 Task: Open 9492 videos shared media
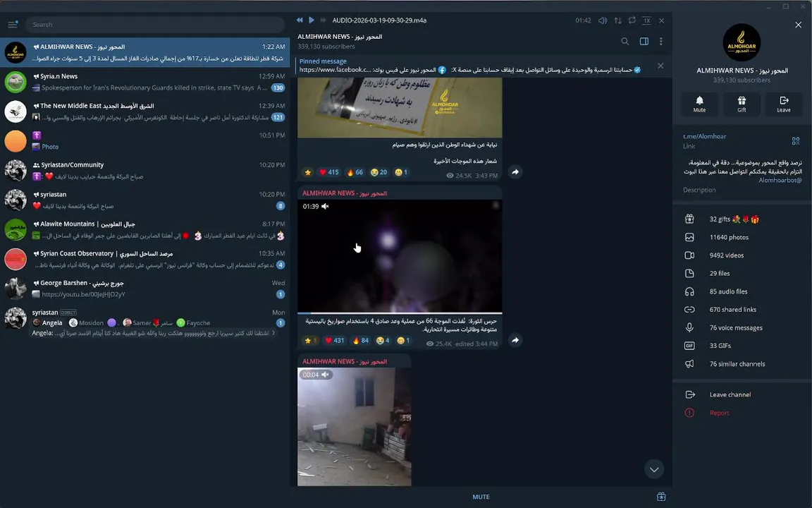click(742, 255)
